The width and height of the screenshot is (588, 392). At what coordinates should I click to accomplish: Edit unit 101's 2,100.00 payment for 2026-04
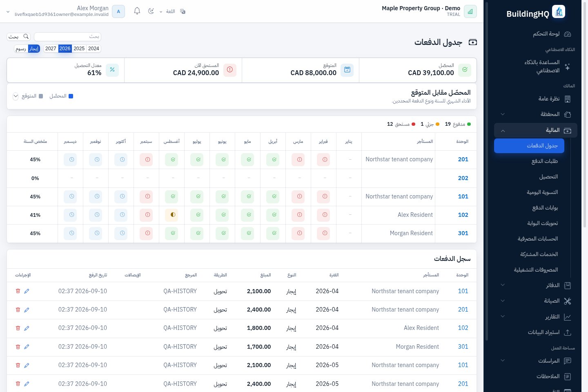[x=27, y=291]
